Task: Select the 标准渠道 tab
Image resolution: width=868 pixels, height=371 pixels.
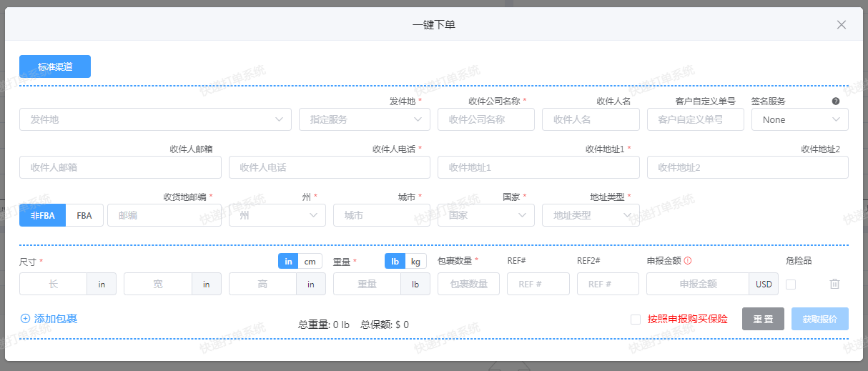Action: tap(55, 66)
